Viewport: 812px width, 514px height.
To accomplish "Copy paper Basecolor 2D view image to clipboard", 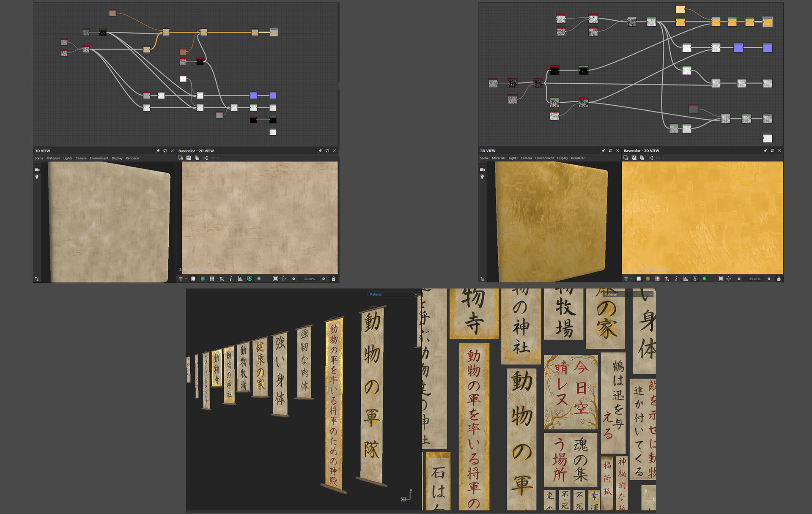I will [x=197, y=158].
